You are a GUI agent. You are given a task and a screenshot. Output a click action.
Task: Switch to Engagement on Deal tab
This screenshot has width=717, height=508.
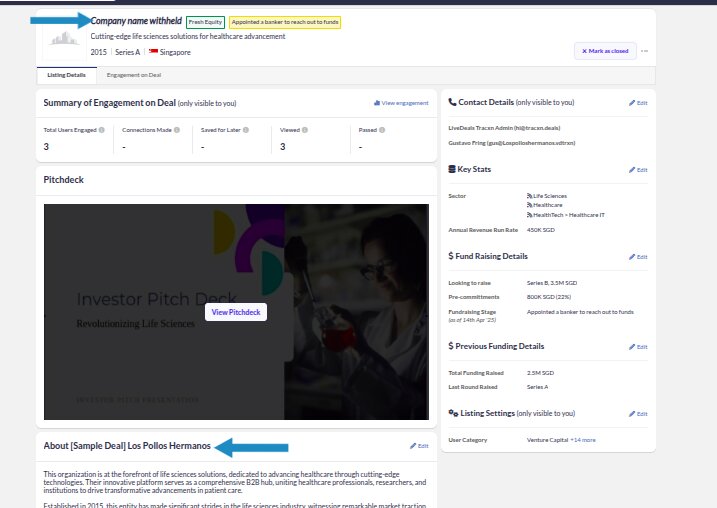pyautogui.click(x=134, y=75)
